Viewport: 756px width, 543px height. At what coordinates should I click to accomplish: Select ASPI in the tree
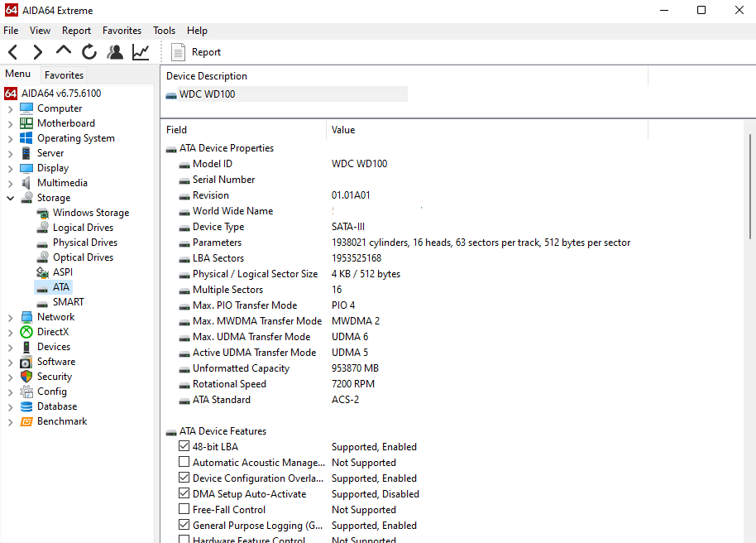pos(63,272)
